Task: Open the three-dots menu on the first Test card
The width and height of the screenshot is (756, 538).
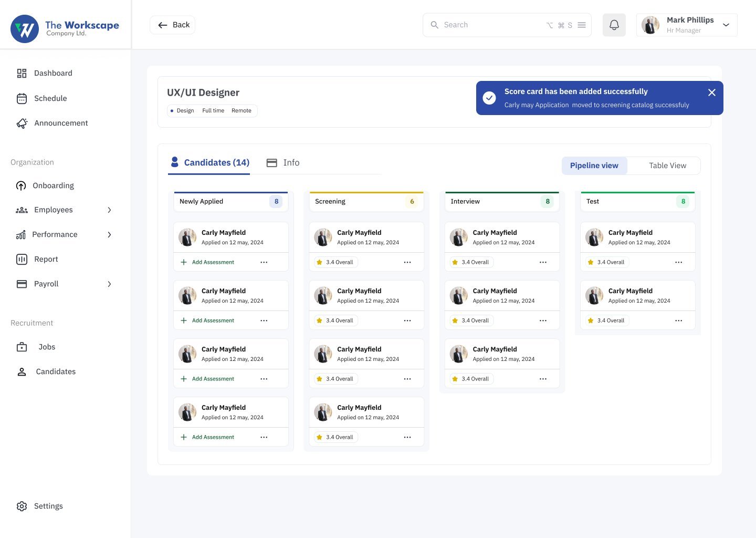Action: click(x=679, y=262)
